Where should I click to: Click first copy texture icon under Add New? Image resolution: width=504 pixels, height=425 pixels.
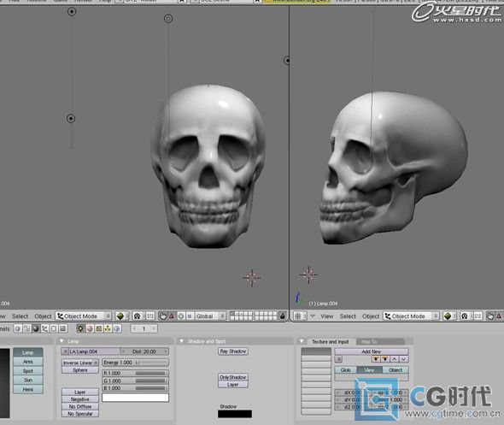pyautogui.click(x=375, y=359)
